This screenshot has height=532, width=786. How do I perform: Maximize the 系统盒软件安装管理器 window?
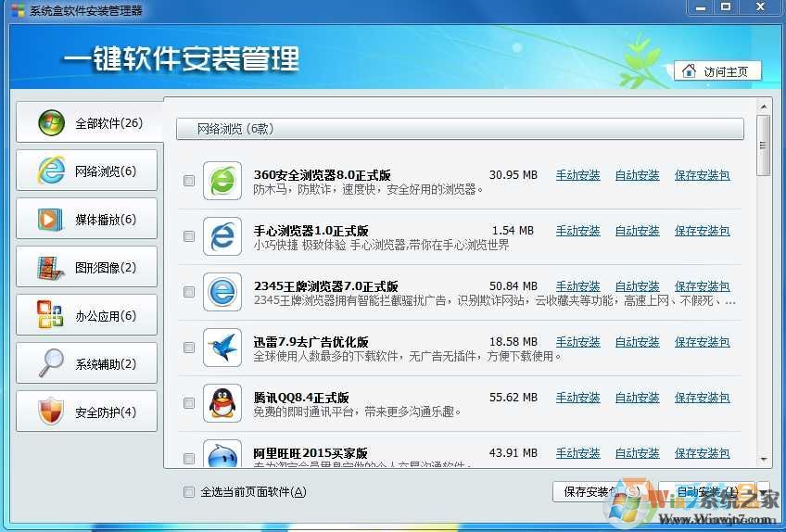click(x=726, y=7)
